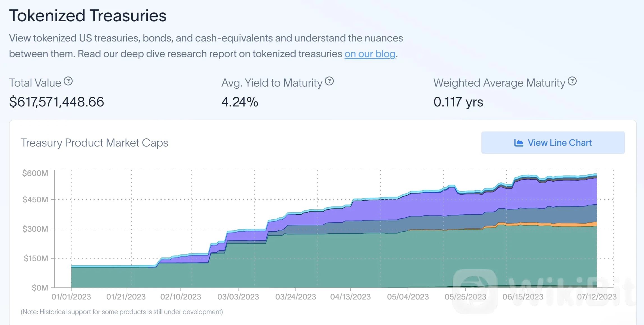Open the help icon beside Avg. Yield to Maturity
The image size is (644, 325).
pyautogui.click(x=329, y=81)
